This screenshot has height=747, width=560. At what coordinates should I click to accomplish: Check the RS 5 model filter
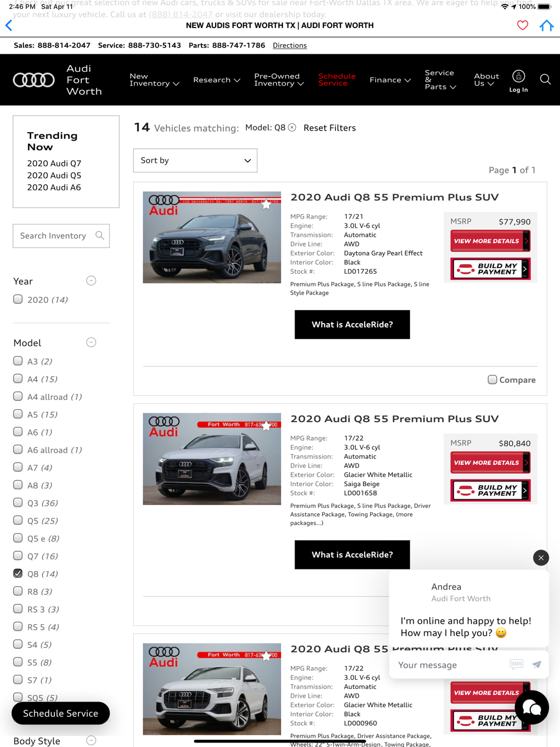click(18, 627)
